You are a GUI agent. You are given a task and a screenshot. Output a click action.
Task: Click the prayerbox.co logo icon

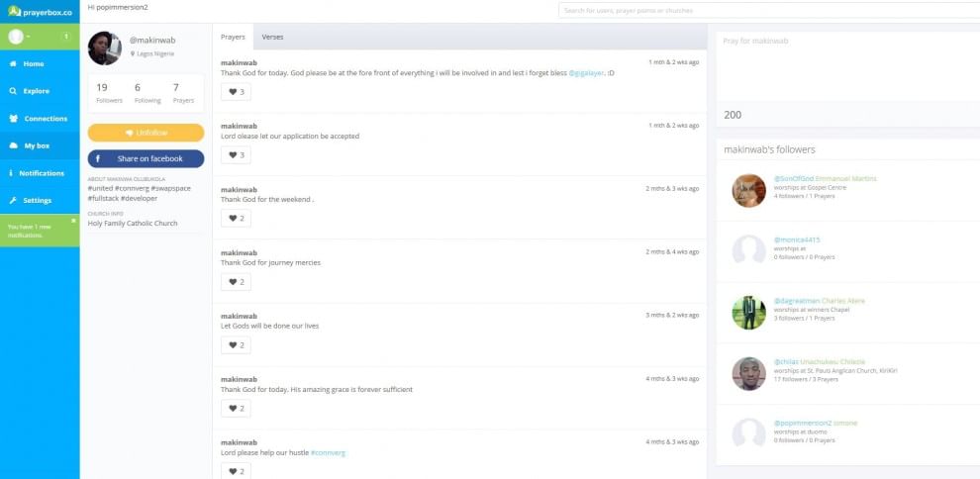tap(15, 11)
